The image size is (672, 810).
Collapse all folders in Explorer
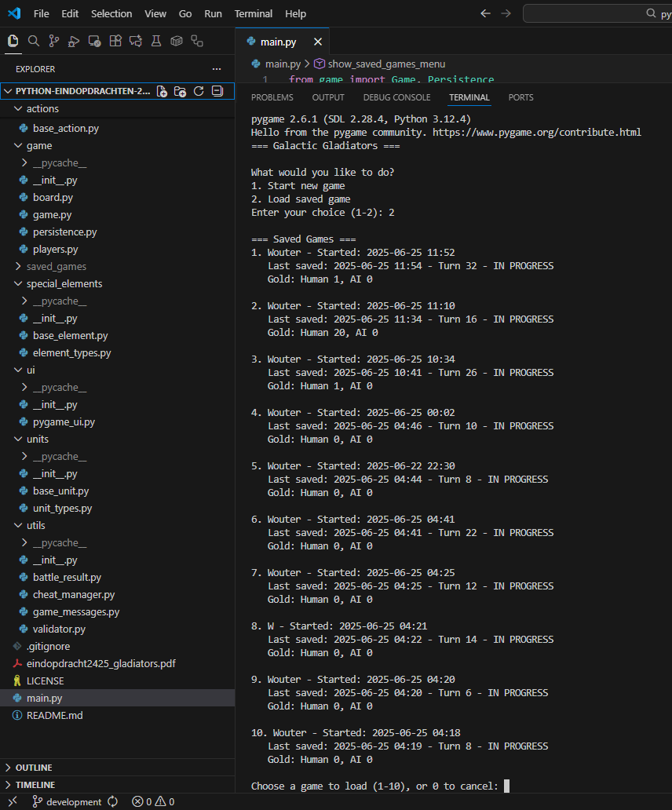click(x=217, y=91)
